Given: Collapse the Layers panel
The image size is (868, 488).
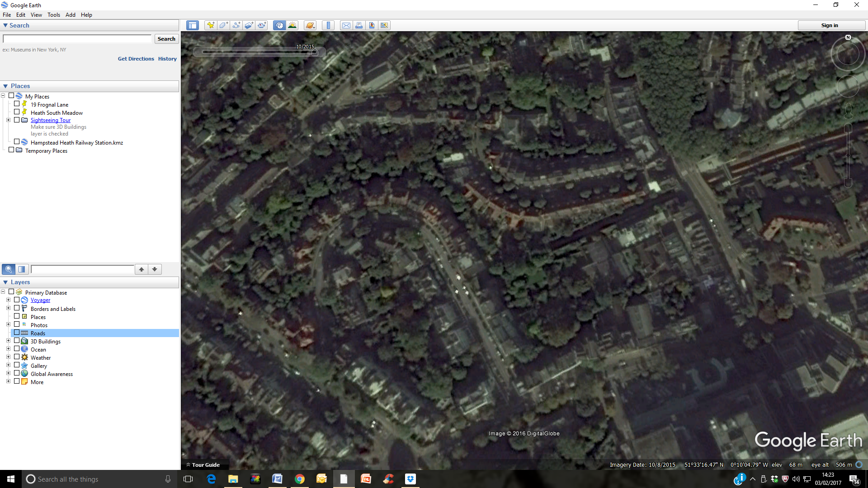Looking at the screenshot, I should 5,282.
